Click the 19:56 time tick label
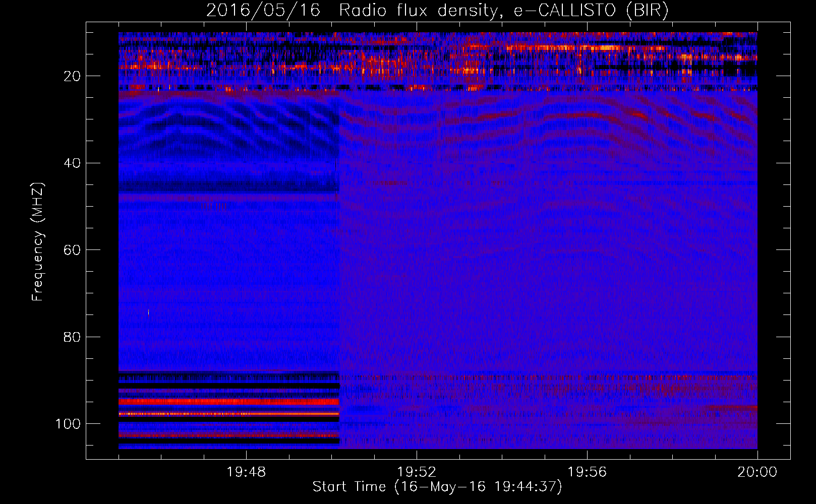816x504 pixels. pos(587,472)
